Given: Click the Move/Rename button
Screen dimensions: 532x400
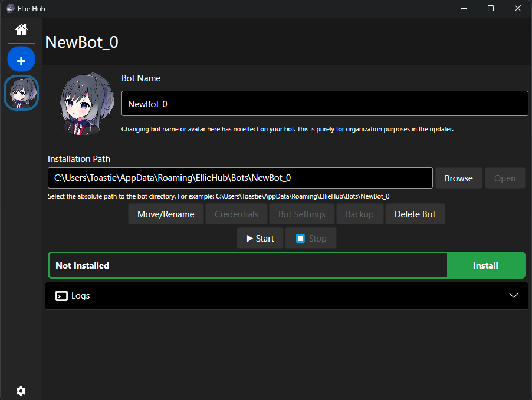Looking at the screenshot, I should (166, 214).
